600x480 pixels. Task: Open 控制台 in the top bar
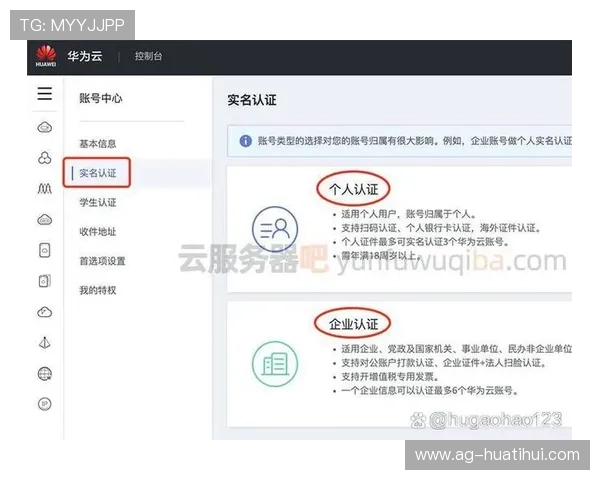click(x=148, y=56)
